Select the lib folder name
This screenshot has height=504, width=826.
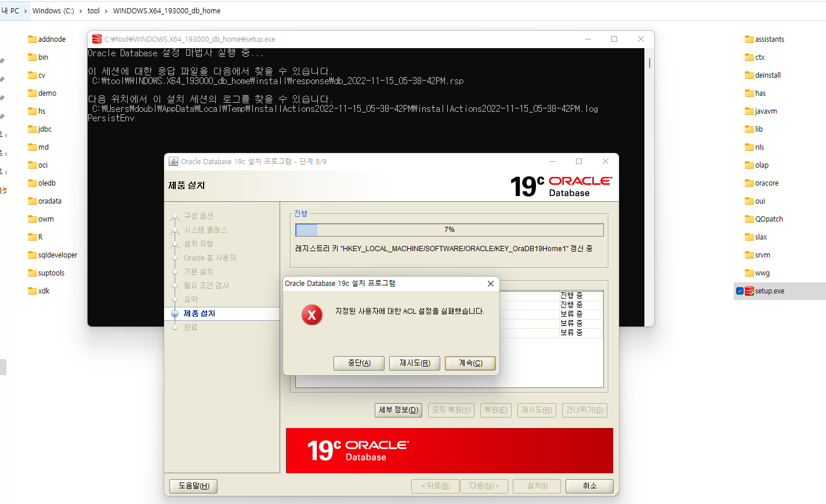pyautogui.click(x=759, y=129)
